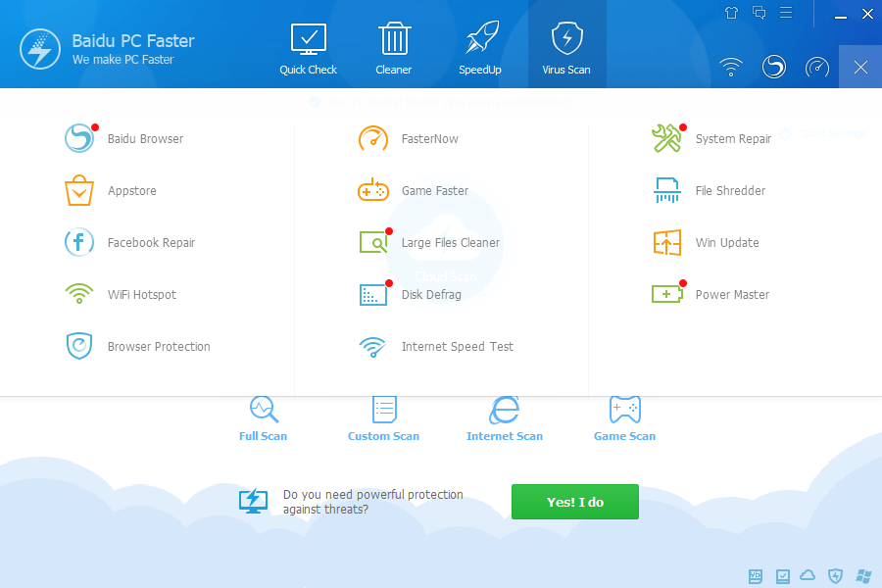Image resolution: width=882 pixels, height=588 pixels.
Task: Open the Win Update tool
Action: (706, 242)
